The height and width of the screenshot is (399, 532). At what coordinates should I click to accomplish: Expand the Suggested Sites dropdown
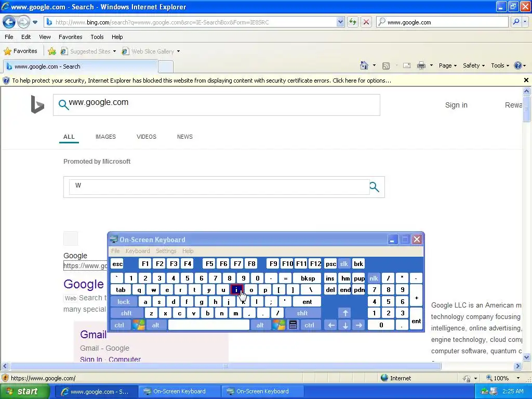114,51
